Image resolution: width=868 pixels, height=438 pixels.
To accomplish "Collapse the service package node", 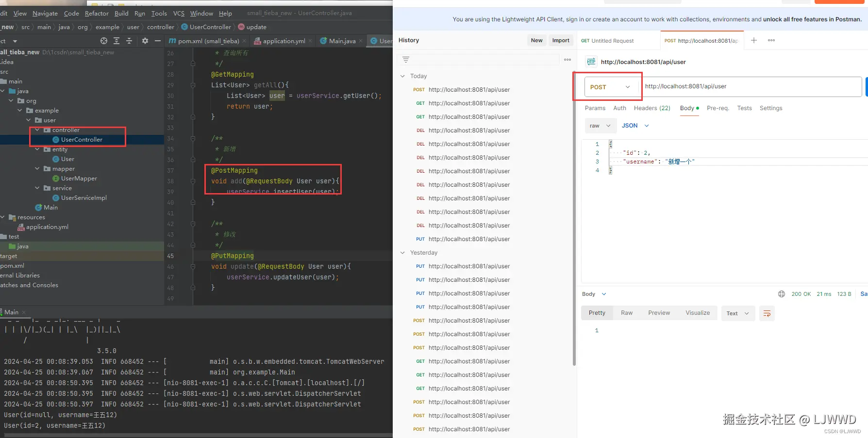I will [x=37, y=188].
